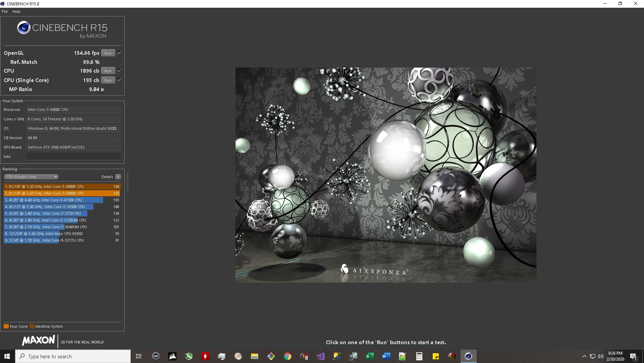644x363 pixels.
Task: Select the i5-3317U ranking row
Action: (x=62, y=240)
